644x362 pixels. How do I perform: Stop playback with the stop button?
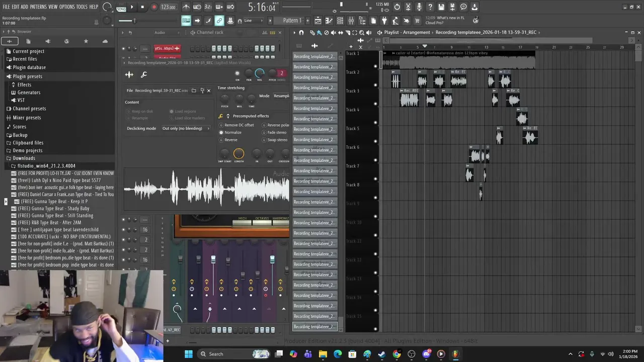tap(142, 7)
